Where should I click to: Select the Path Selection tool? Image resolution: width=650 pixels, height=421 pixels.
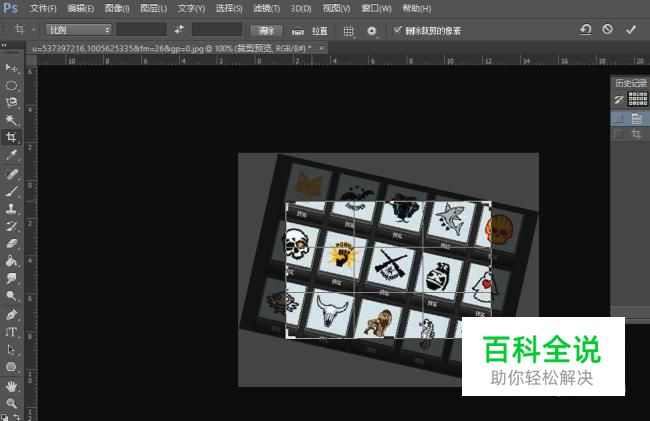(11, 350)
